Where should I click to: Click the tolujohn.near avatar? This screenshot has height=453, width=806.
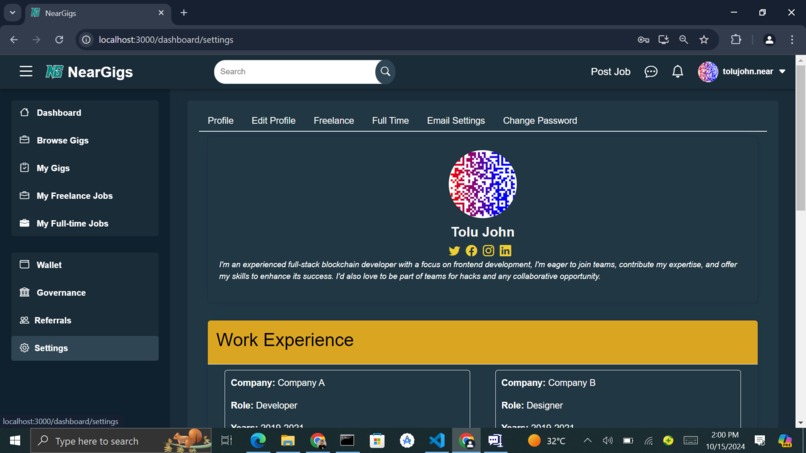tap(708, 71)
